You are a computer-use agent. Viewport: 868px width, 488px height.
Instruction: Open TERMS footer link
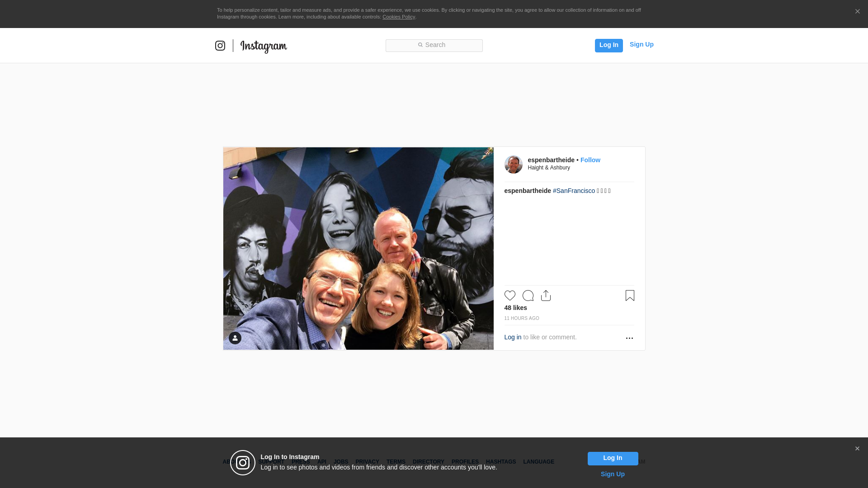click(396, 462)
